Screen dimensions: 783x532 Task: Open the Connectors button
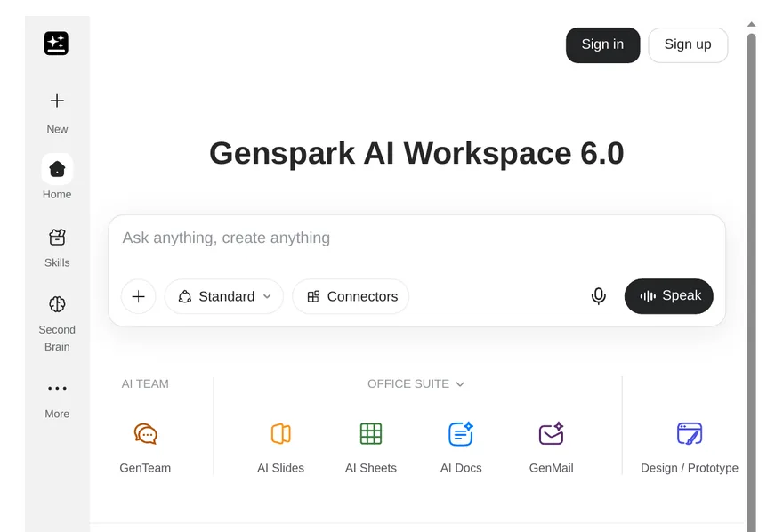pos(351,296)
